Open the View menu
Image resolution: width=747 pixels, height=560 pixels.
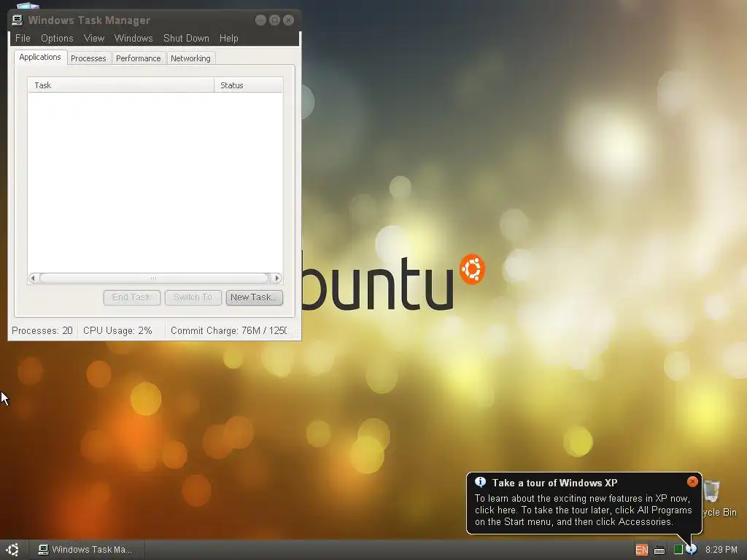coord(94,38)
